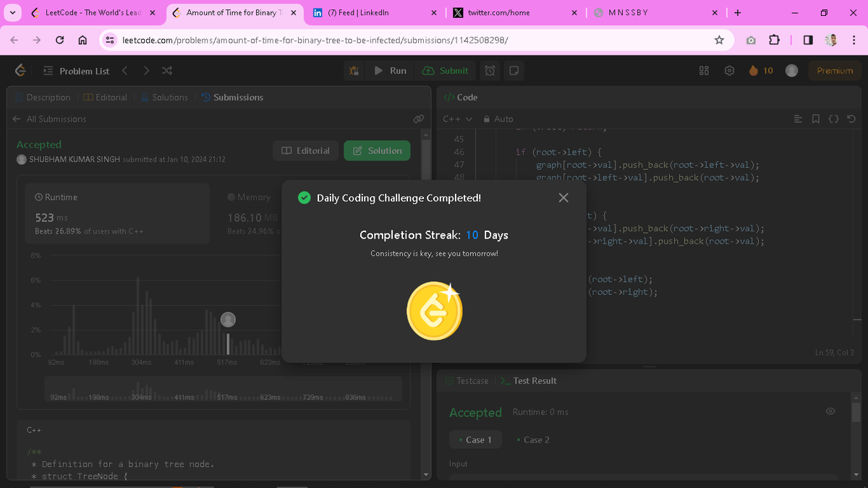Open LeetCode settings gear
The width and height of the screenshot is (868, 488).
[729, 71]
